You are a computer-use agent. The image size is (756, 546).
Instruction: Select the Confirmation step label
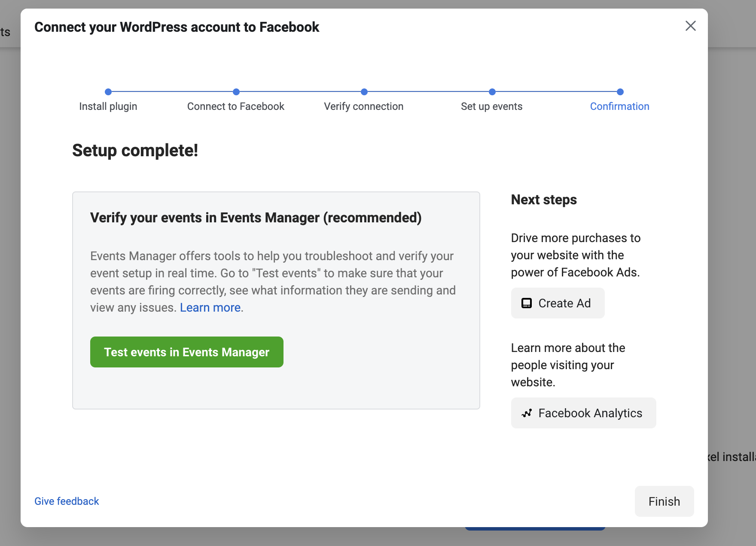pyautogui.click(x=619, y=106)
